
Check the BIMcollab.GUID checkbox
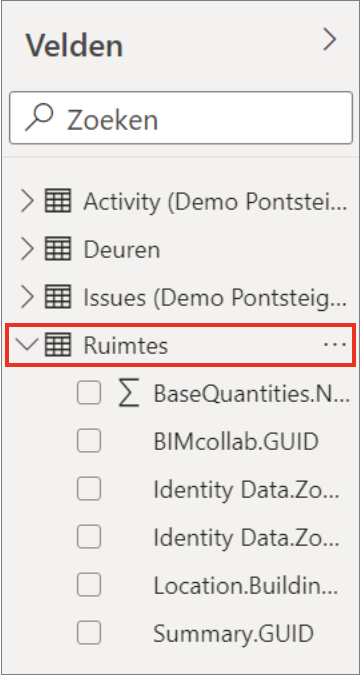pyautogui.click(x=89, y=441)
